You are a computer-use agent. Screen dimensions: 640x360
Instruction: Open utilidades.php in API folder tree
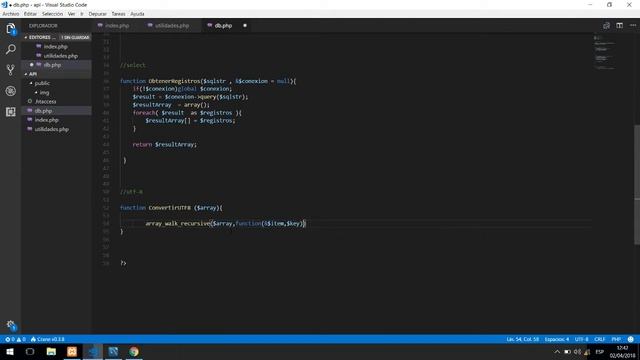click(51, 129)
